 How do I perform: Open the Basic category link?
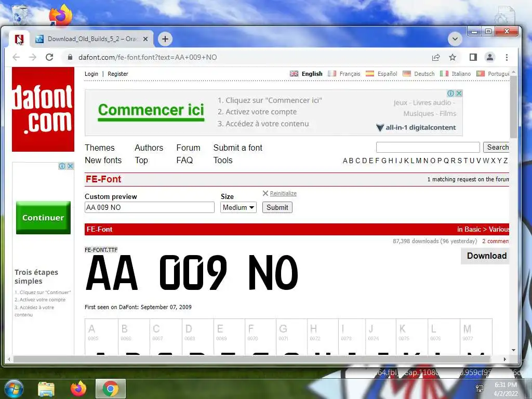tap(473, 229)
